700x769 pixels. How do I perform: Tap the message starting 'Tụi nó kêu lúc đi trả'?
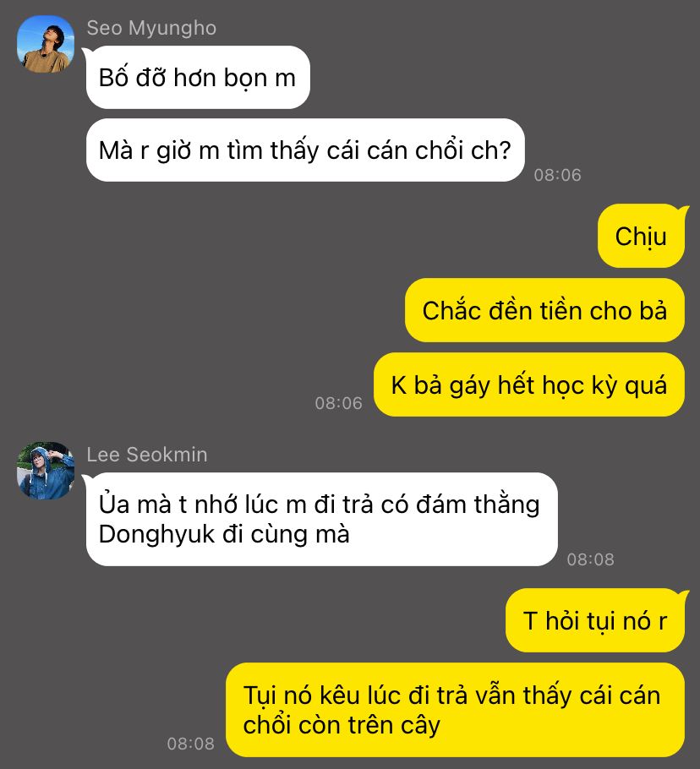coord(455,710)
